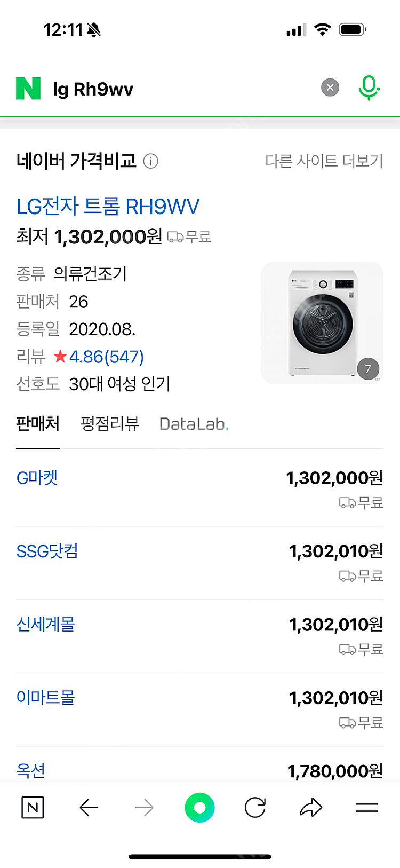Tap the info icon beside 네이버 가격비교
The image size is (400, 868).
(x=151, y=161)
